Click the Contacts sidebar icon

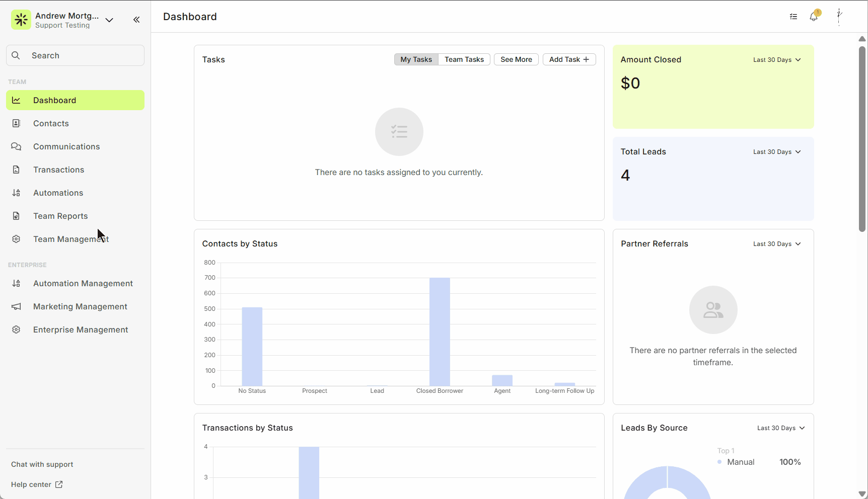(x=16, y=123)
